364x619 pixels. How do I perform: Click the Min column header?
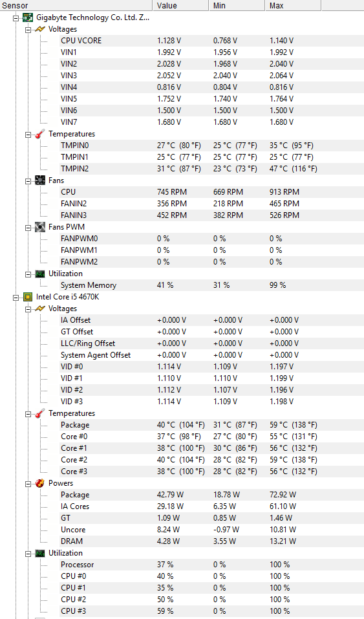[236, 6]
